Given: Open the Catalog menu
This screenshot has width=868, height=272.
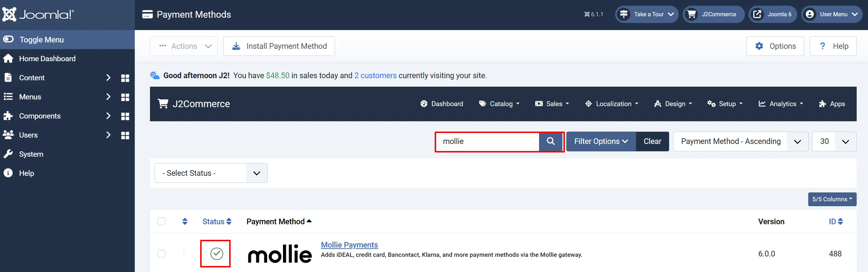Looking at the screenshot, I should 499,104.
